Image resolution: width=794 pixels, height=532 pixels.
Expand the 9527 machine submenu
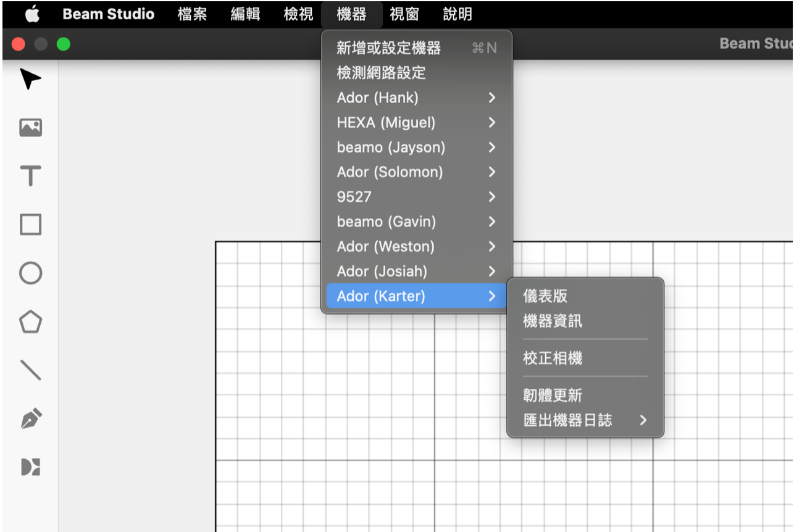[x=417, y=197]
